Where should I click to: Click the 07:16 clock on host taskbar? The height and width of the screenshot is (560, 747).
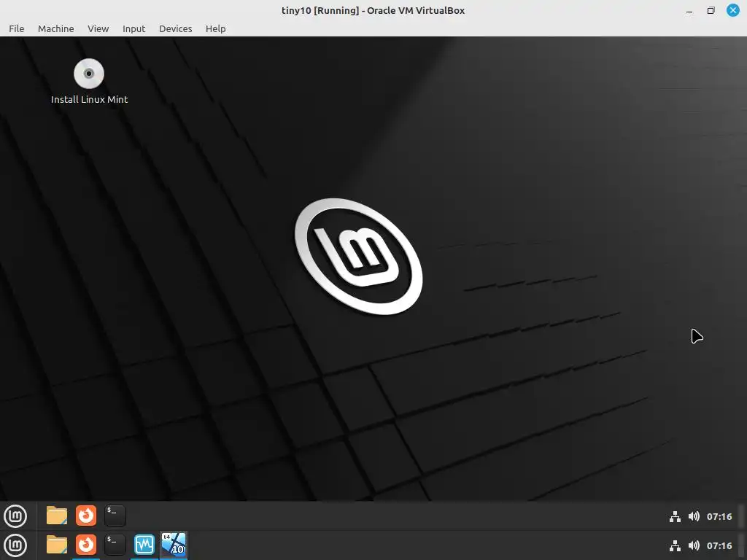coord(719,545)
